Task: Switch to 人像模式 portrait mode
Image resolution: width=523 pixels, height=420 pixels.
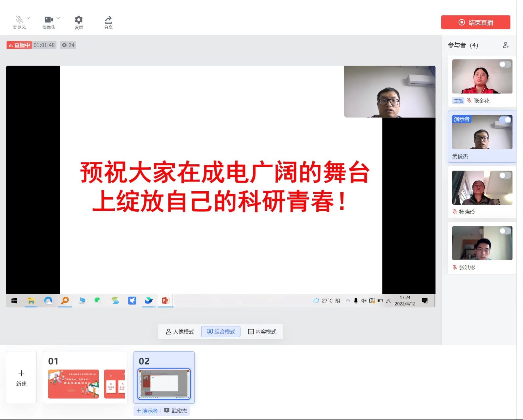Action: pos(180,332)
